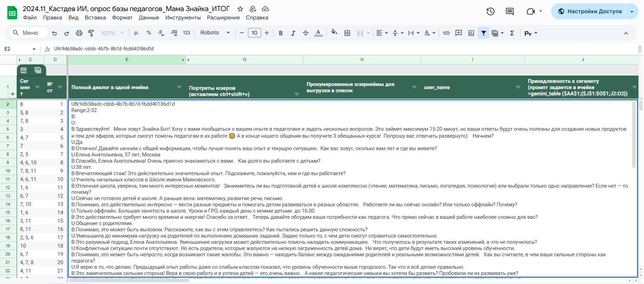Click the name box showing E2
Viewport: 644px width, 284px height.
tap(20, 49)
